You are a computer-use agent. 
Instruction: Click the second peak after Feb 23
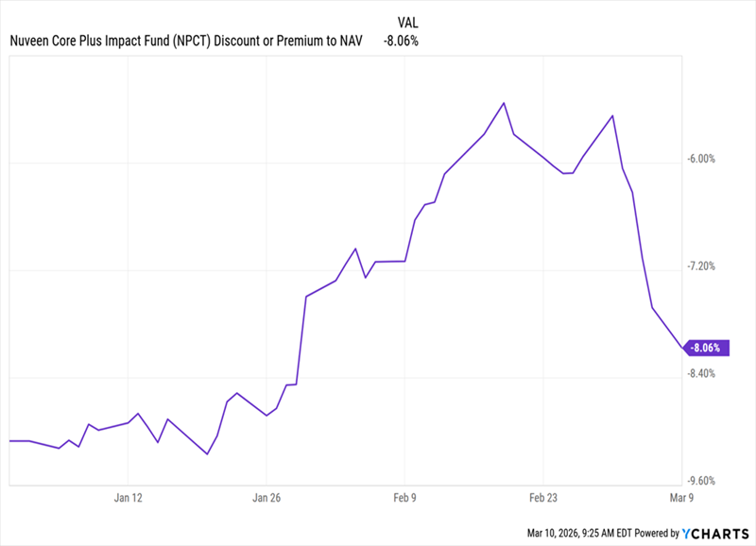pyautogui.click(x=613, y=116)
